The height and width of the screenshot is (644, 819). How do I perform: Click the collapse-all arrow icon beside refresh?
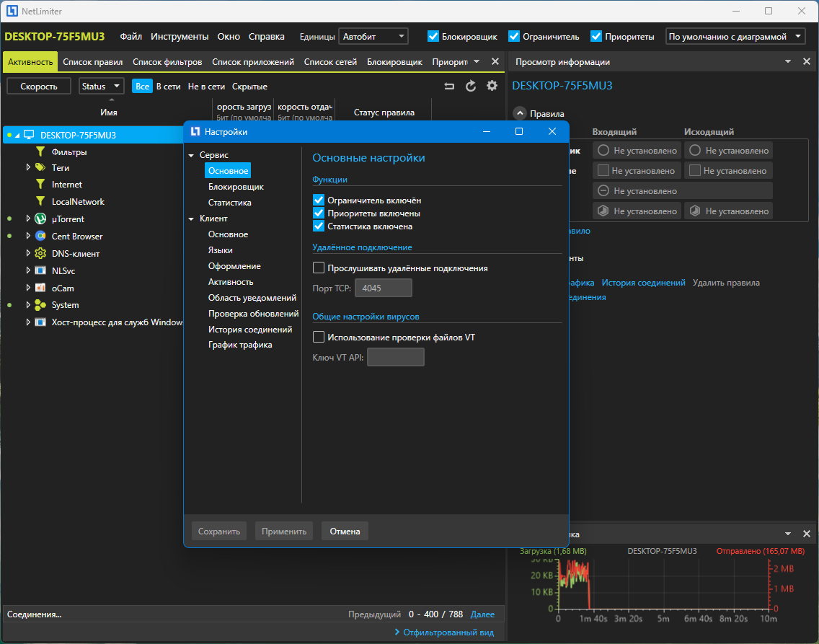point(449,87)
